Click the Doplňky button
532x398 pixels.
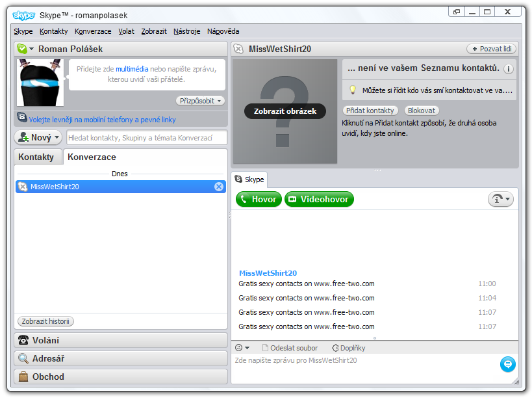click(x=348, y=348)
